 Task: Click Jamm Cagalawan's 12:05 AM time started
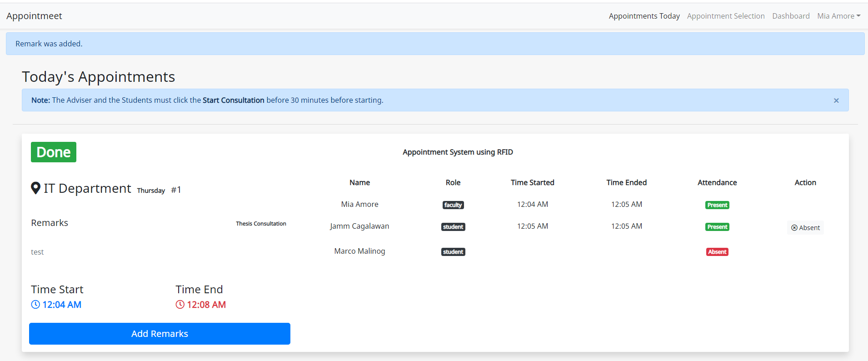533,226
